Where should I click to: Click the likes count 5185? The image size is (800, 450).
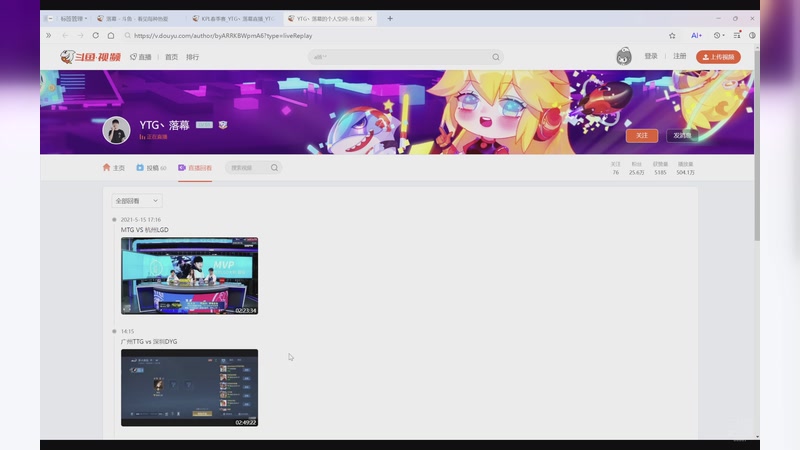click(x=660, y=172)
